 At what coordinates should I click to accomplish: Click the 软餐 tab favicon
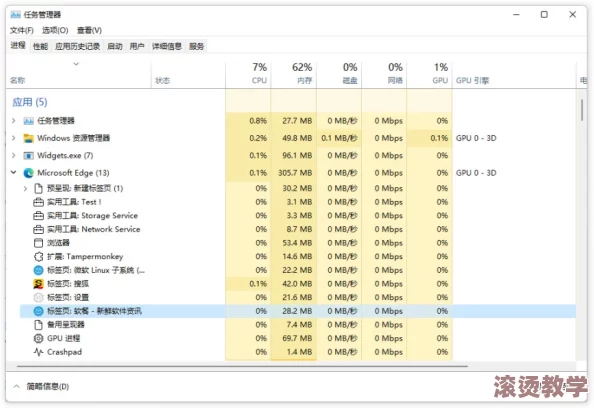pyautogui.click(x=38, y=311)
